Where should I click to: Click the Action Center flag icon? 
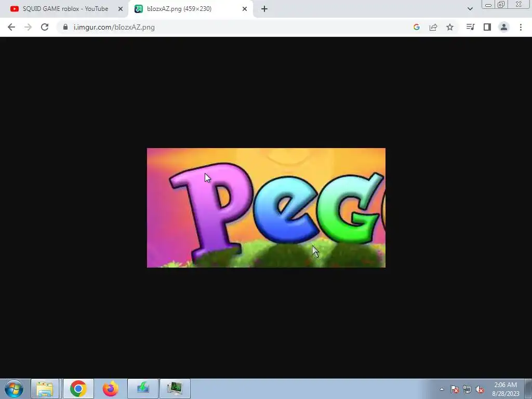pyautogui.click(x=455, y=389)
